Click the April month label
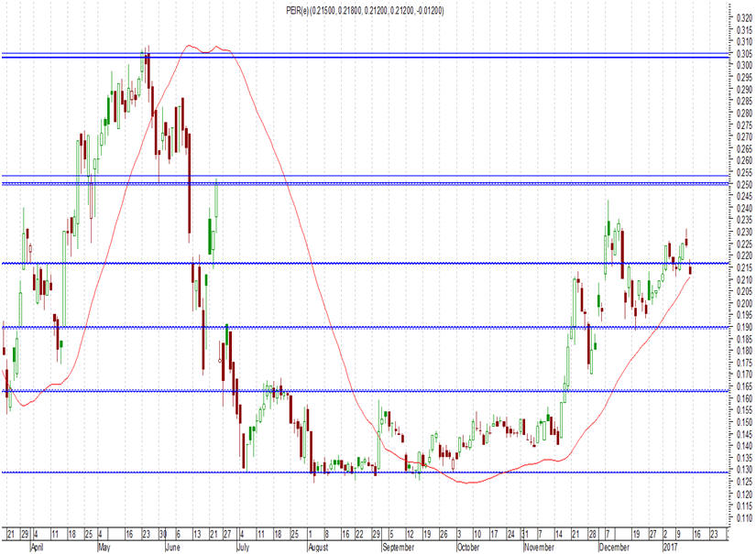 [37, 548]
